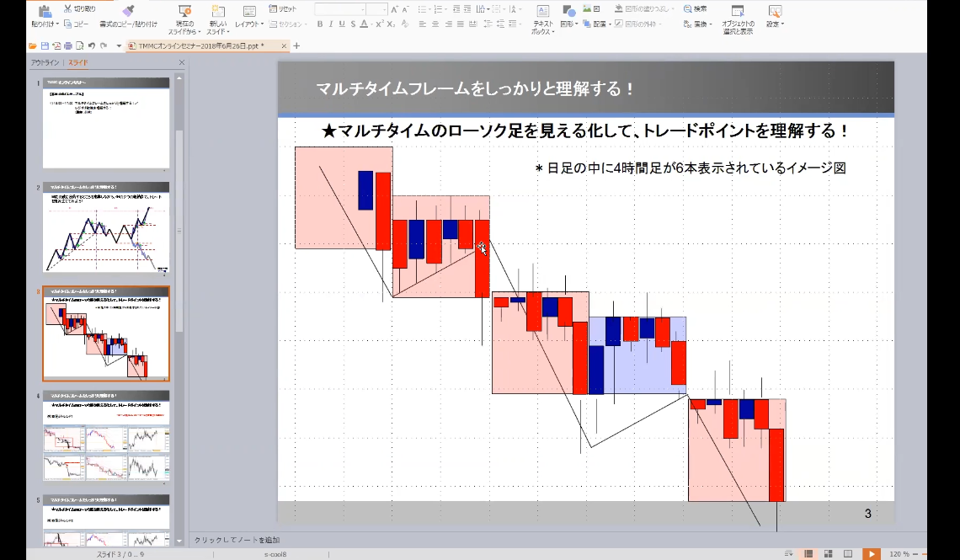This screenshot has width=960, height=560.
Task: Toggle Bold formatting
Action: click(319, 24)
